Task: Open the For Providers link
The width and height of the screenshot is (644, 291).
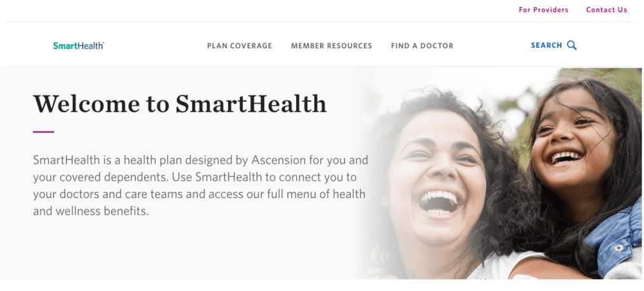Action: pyautogui.click(x=543, y=10)
